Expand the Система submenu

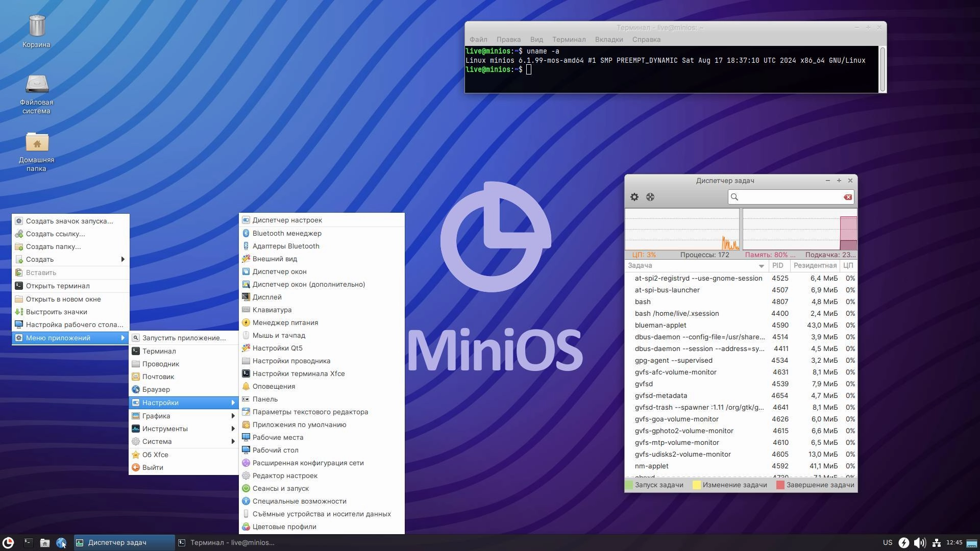[x=184, y=441]
